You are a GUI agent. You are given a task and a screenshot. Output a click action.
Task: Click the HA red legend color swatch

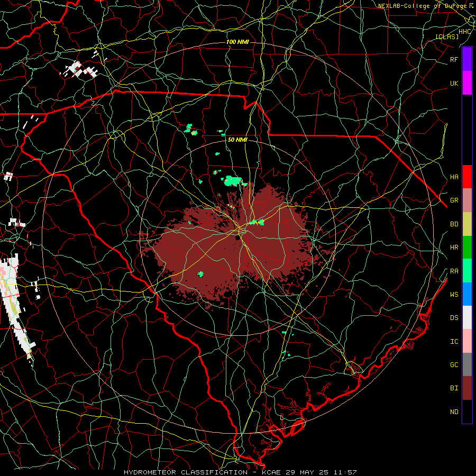coord(467,177)
